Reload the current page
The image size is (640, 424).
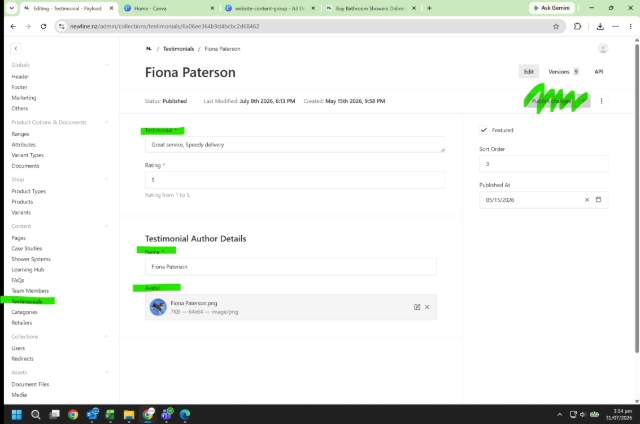[x=43, y=26]
